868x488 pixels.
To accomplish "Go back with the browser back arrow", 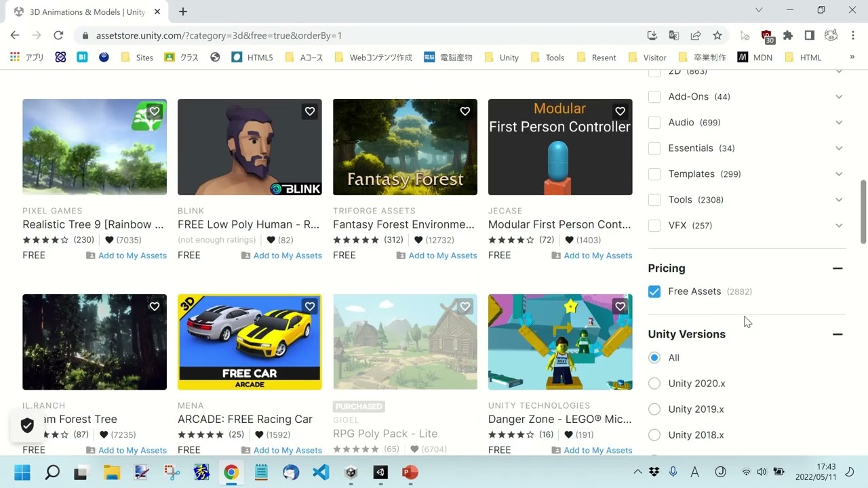I will click(x=15, y=35).
